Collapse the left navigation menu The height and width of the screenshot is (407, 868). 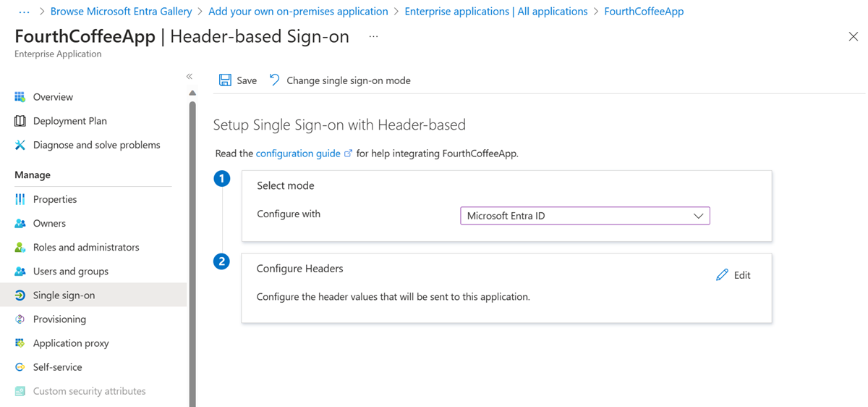pos(190,76)
